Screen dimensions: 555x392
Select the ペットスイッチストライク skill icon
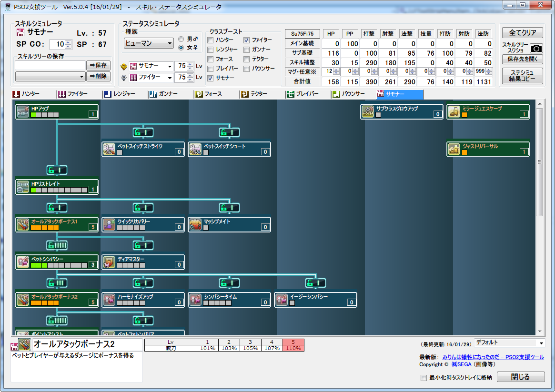coord(109,149)
